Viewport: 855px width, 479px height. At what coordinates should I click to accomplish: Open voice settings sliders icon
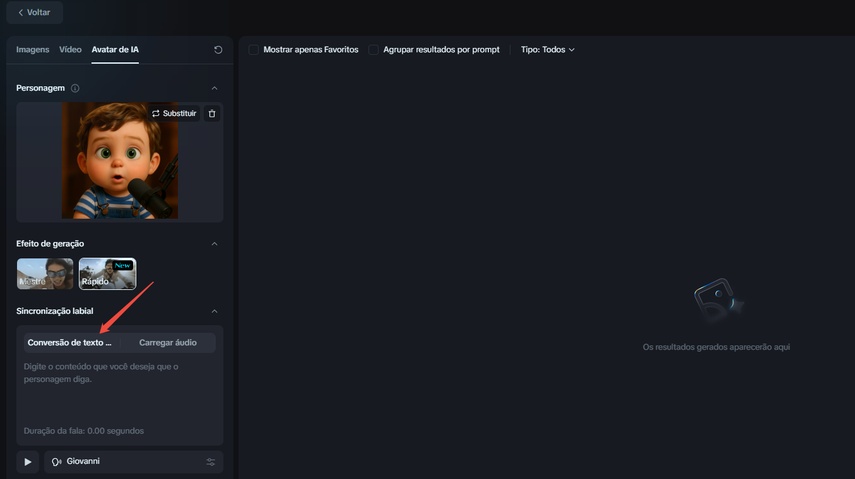pos(210,462)
